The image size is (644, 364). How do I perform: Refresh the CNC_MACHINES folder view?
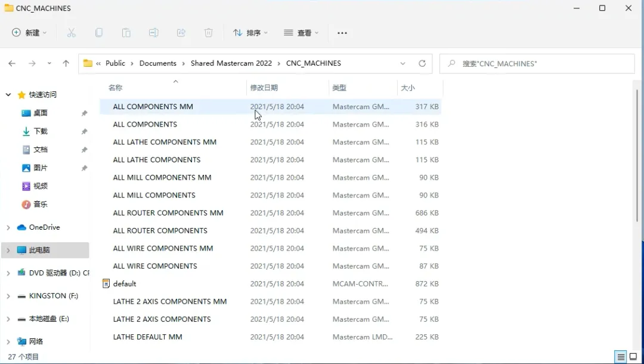422,63
